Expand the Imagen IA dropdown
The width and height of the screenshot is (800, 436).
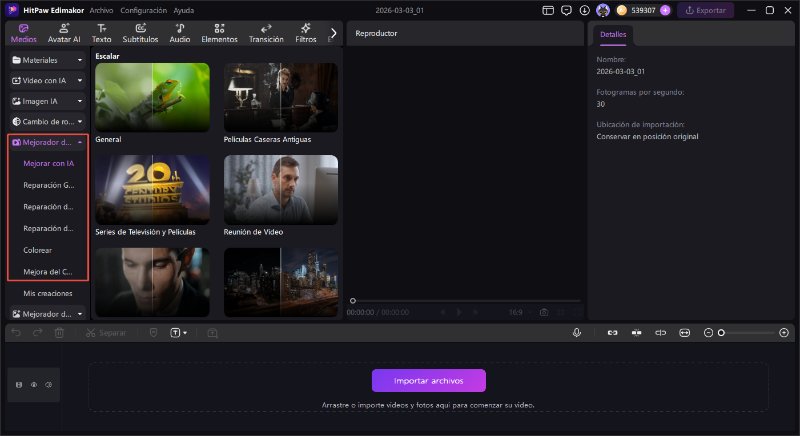(x=47, y=101)
